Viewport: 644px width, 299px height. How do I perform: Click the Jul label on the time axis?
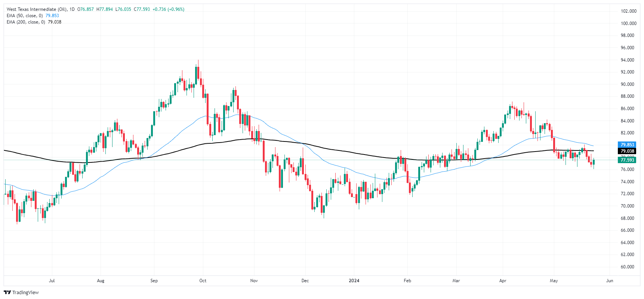click(x=52, y=281)
